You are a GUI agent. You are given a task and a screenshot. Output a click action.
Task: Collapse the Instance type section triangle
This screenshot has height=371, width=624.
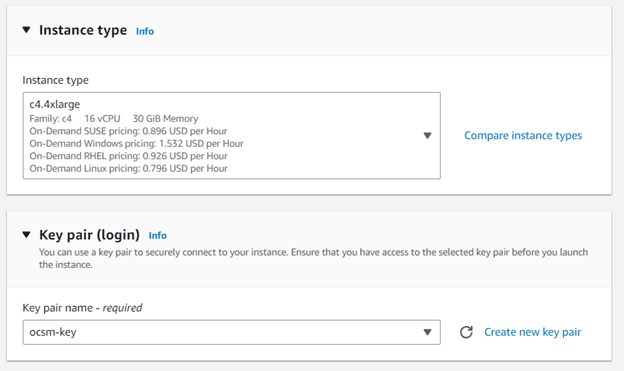coord(26,30)
